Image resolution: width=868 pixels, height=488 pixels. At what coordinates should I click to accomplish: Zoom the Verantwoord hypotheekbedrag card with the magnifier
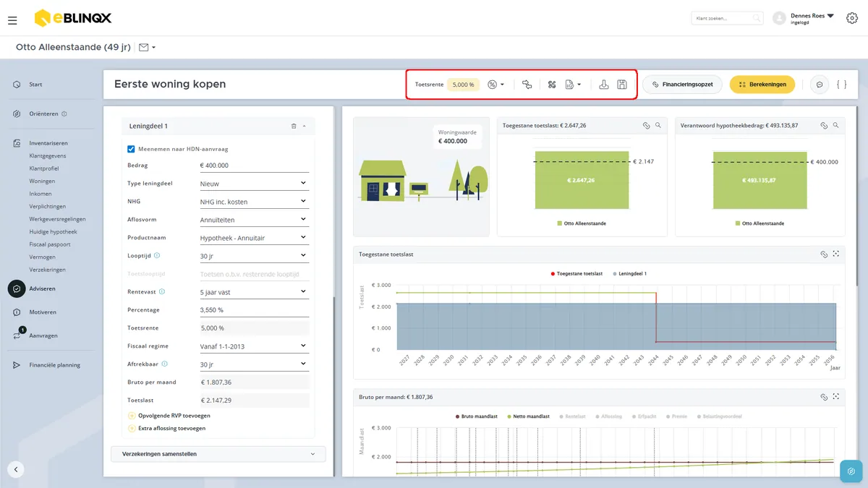coord(835,125)
